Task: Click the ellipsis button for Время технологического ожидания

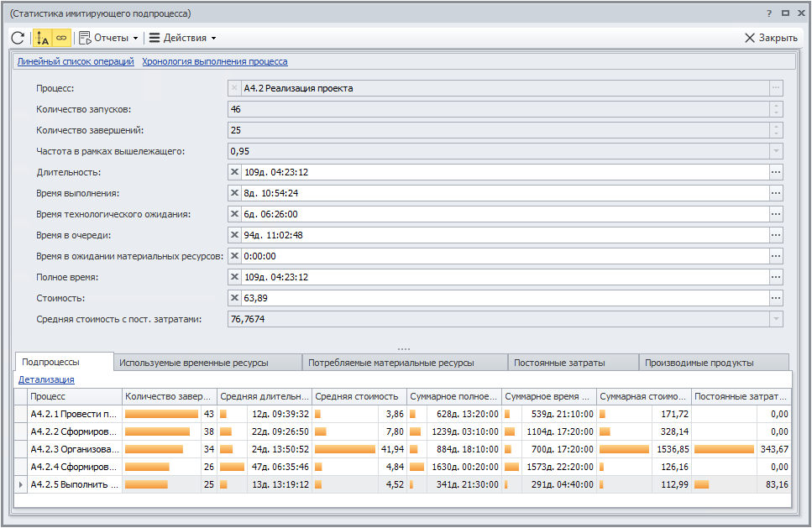Action: pos(776,214)
